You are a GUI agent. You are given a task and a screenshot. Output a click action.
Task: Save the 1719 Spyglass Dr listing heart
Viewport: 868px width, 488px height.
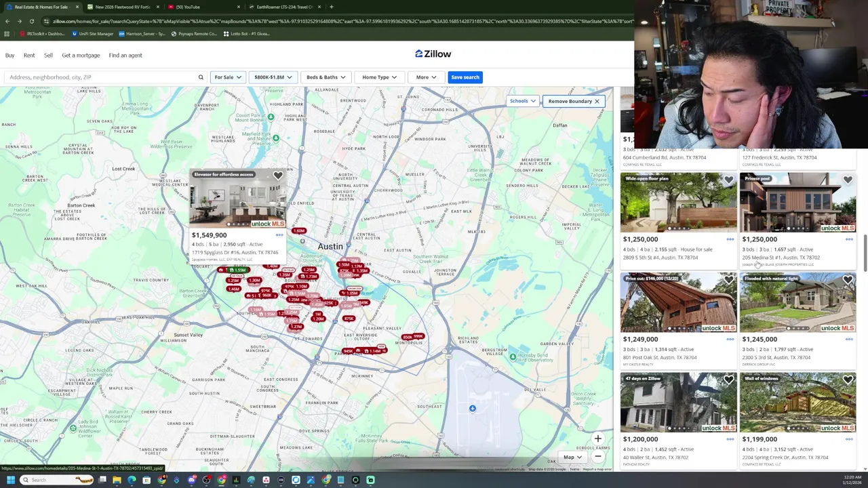(278, 176)
